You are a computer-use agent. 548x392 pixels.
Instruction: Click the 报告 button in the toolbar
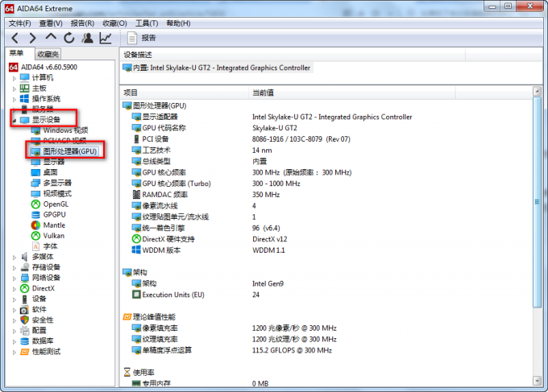click(x=142, y=38)
